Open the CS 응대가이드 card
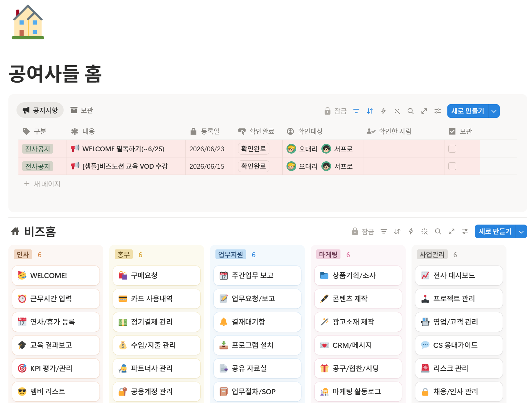 point(459,345)
